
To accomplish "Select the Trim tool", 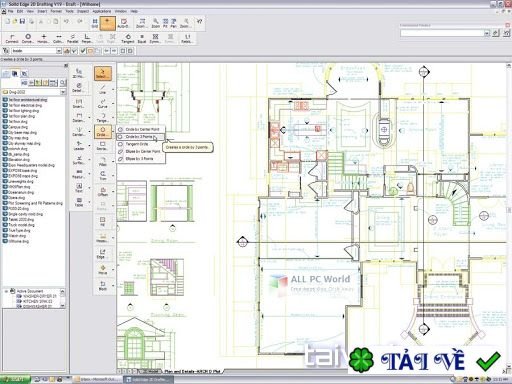I will click(103, 175).
